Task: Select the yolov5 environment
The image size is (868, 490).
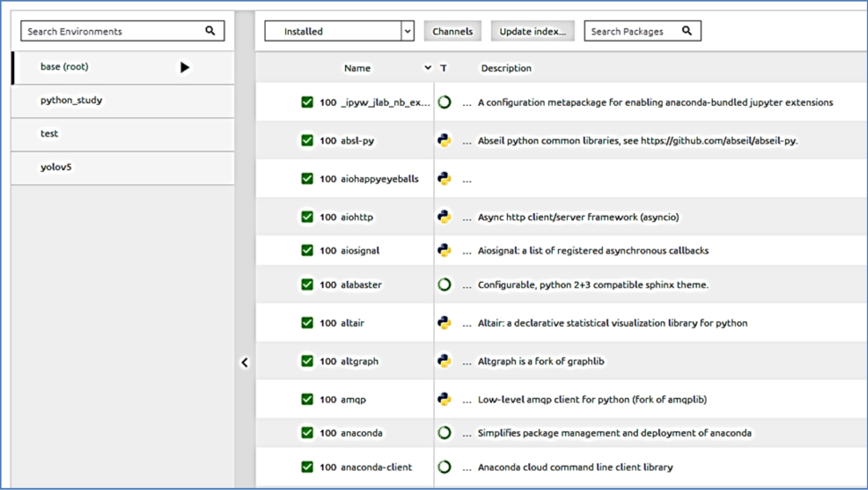Action: (123, 167)
